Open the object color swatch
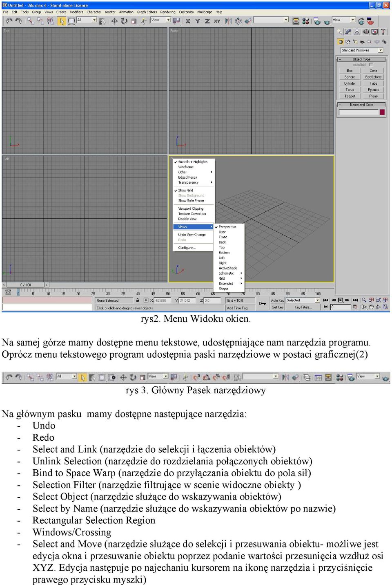This screenshot has width=392, height=585. tap(383, 112)
